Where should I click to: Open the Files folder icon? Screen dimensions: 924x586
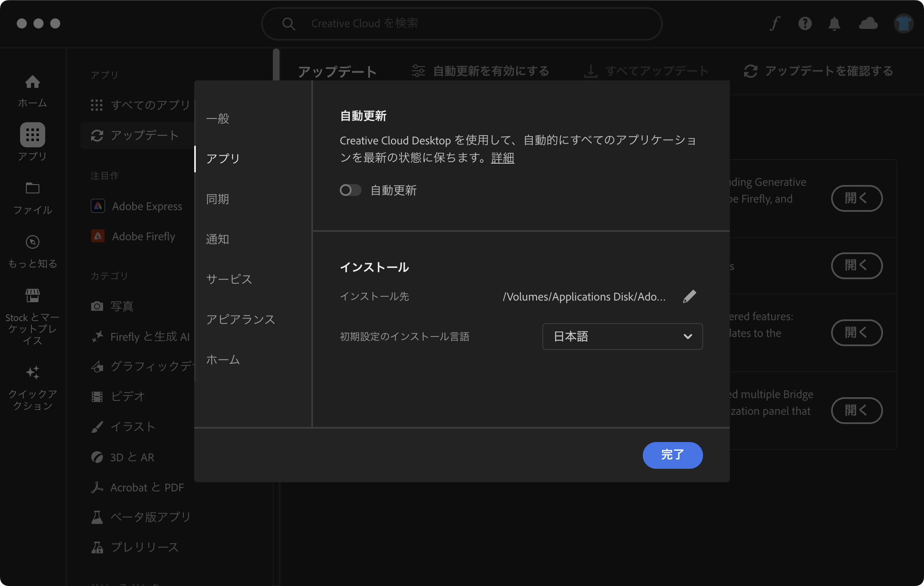click(x=33, y=188)
